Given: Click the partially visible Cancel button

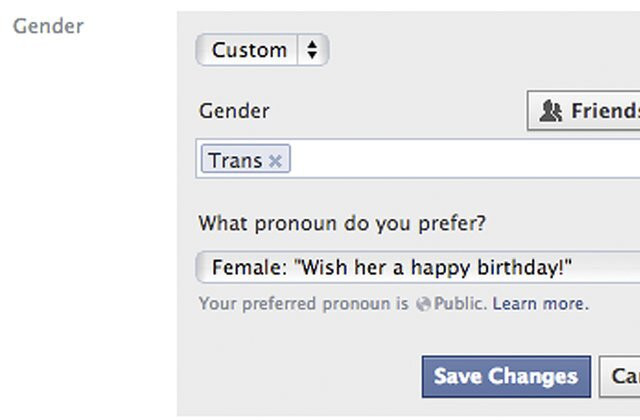Looking at the screenshot, I should coord(622,377).
